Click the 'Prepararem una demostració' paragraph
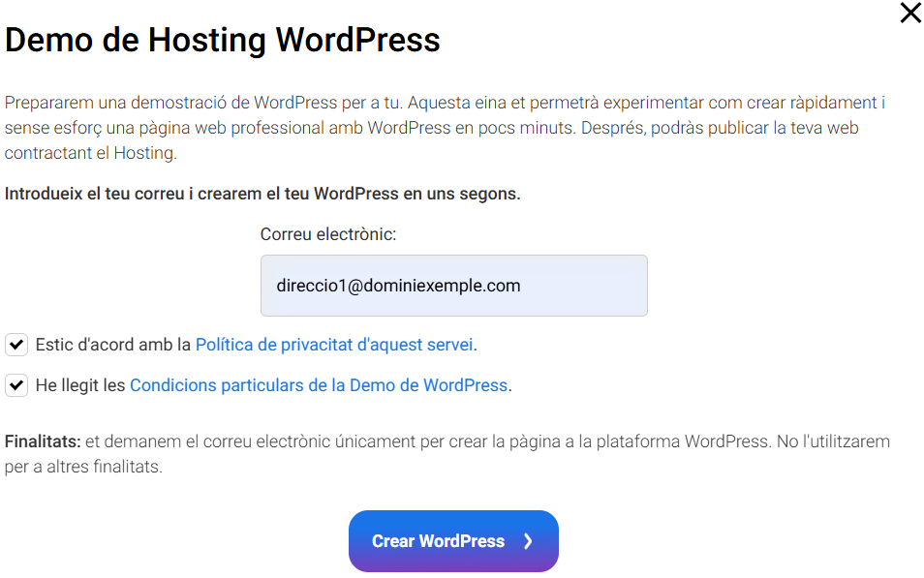924x578 pixels. 445,128
